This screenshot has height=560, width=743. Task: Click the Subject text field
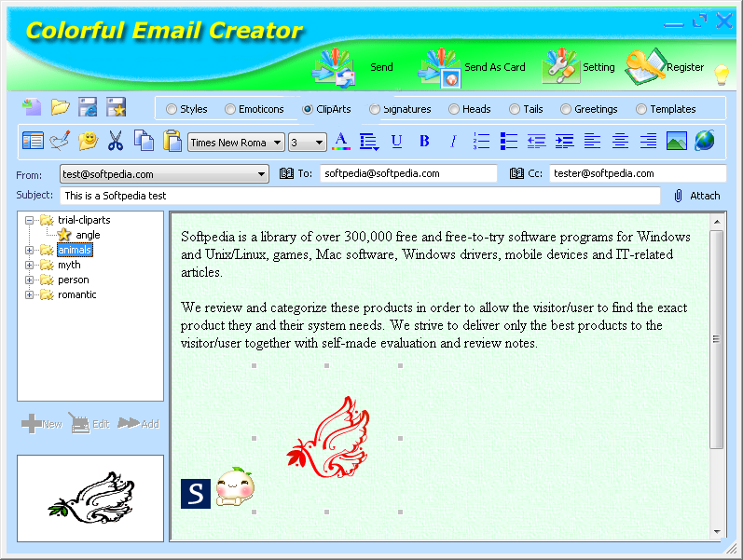(x=360, y=196)
